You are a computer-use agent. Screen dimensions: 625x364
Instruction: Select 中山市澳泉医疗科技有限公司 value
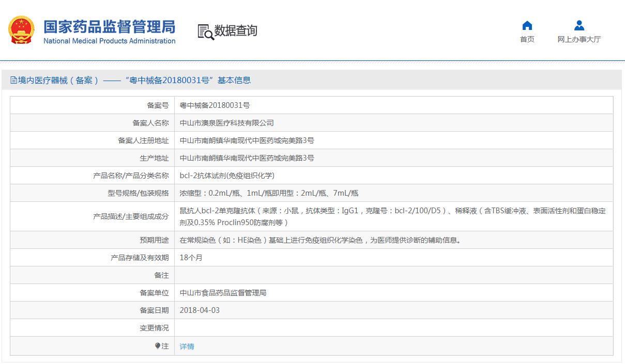pos(227,123)
